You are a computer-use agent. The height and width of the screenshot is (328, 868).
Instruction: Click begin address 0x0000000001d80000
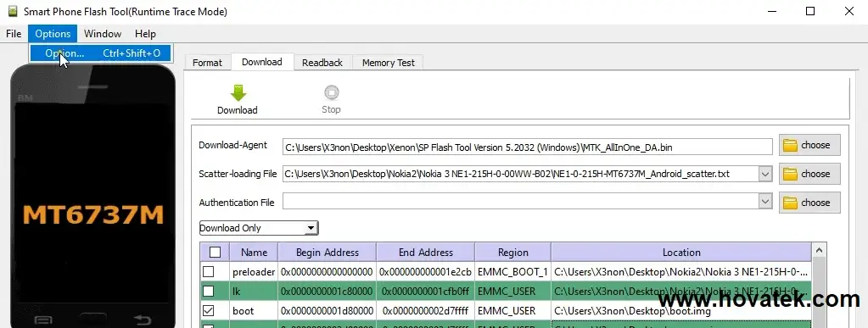[328, 311]
